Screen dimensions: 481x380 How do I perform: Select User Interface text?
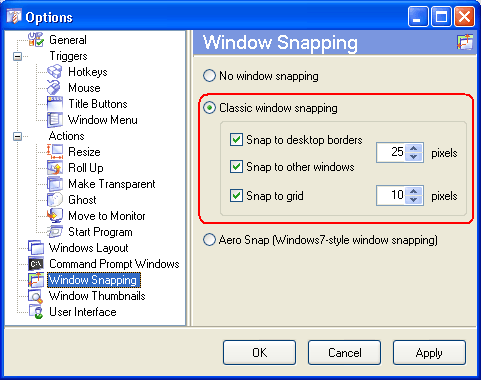point(83,312)
